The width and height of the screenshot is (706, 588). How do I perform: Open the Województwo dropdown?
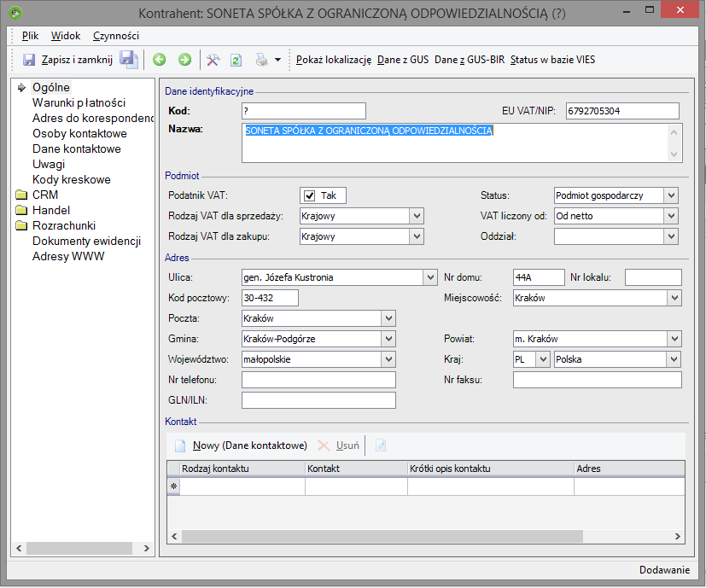[x=388, y=359]
